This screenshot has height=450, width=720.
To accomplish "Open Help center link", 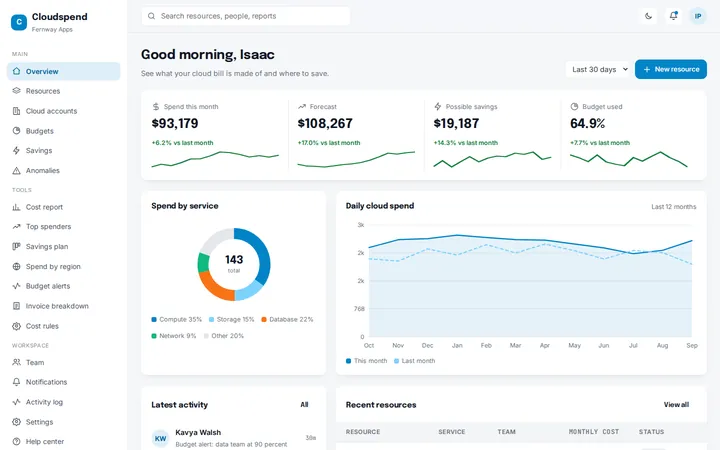I will (x=63, y=441).
